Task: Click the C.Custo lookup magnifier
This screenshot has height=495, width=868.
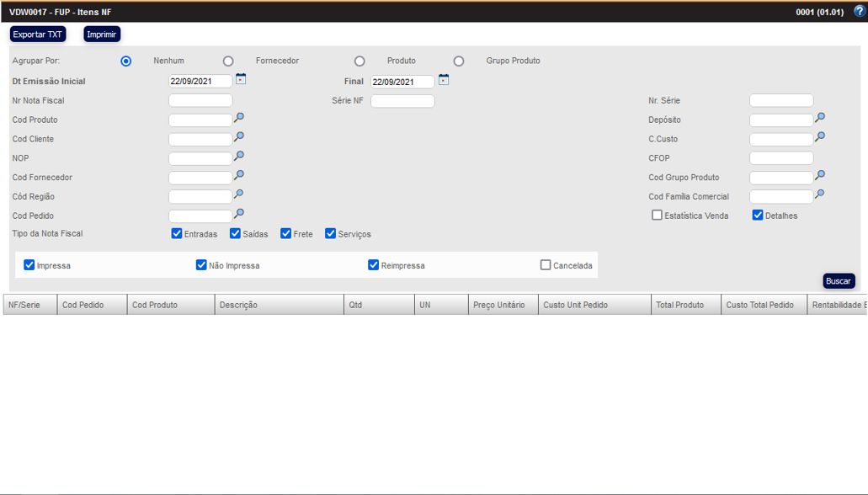Action: 820,136
